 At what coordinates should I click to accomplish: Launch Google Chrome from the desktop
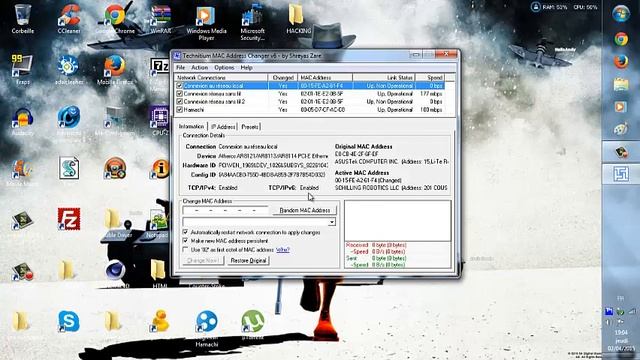115,18
